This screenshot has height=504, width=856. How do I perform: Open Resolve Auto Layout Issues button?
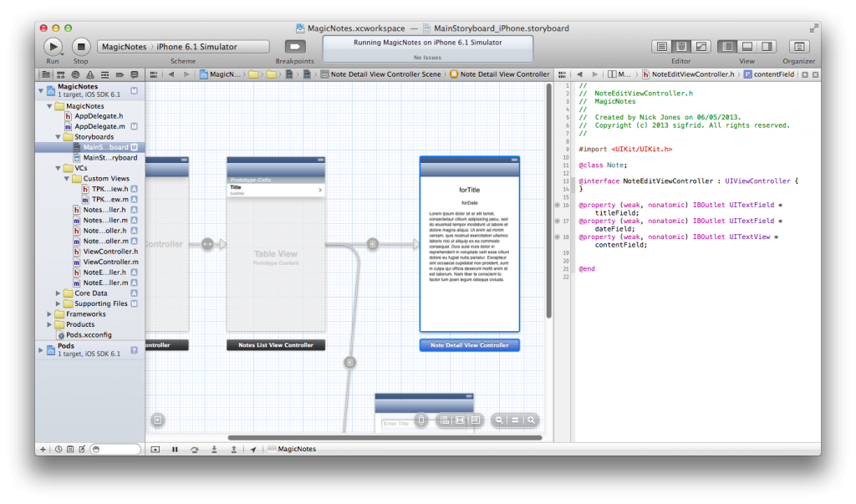click(476, 420)
